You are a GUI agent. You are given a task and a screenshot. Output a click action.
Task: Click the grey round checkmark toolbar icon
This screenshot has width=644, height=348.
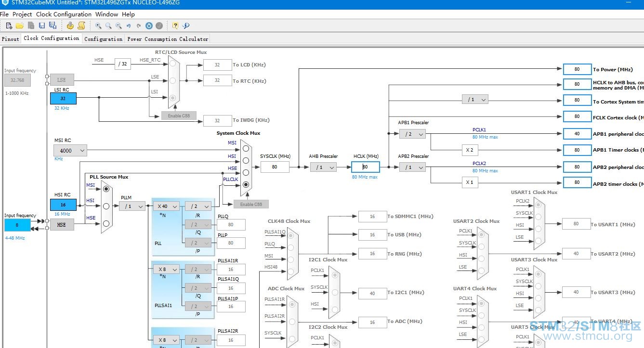159,26
